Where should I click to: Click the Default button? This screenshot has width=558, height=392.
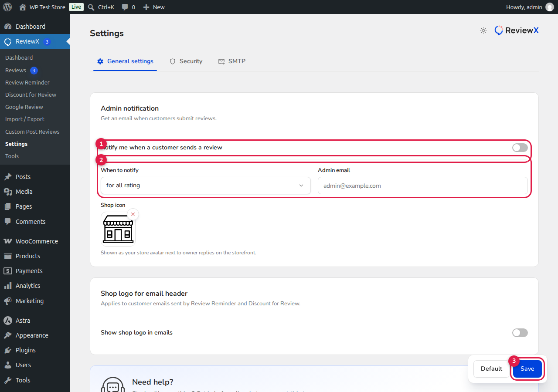(491, 369)
